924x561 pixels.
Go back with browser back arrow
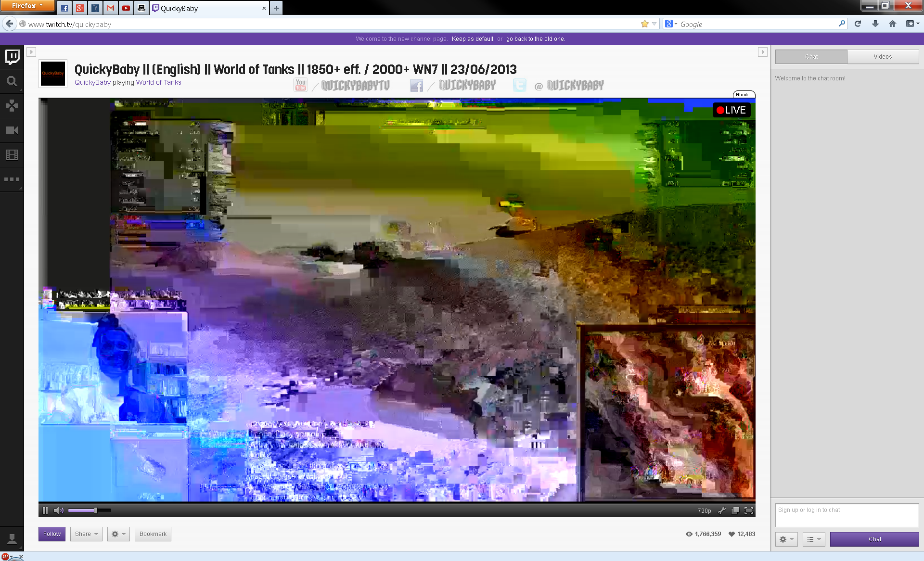point(10,24)
